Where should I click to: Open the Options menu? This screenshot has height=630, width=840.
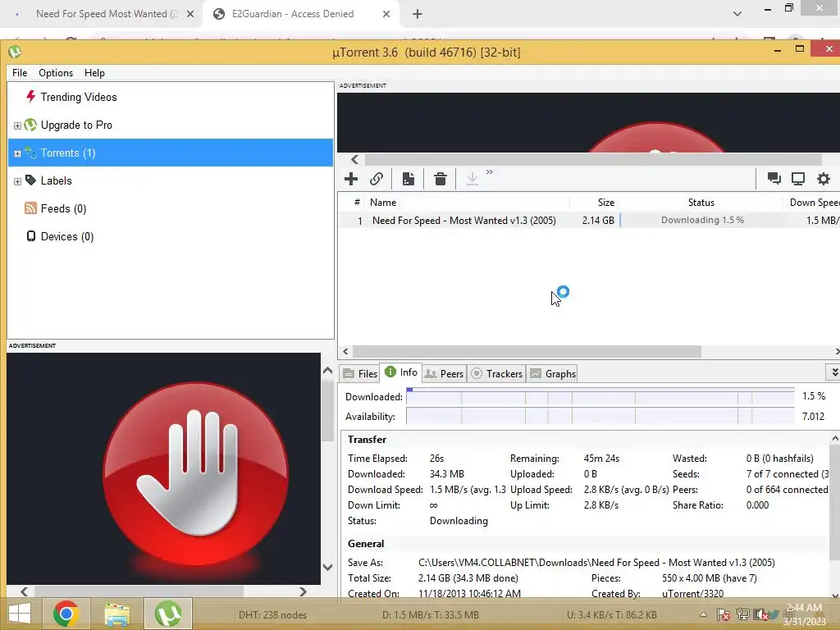pyautogui.click(x=56, y=73)
